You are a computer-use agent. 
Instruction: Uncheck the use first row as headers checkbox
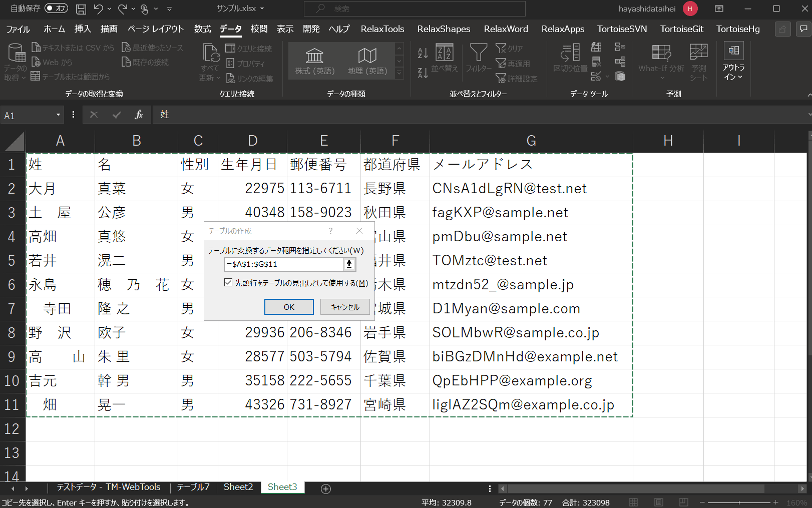pos(228,283)
